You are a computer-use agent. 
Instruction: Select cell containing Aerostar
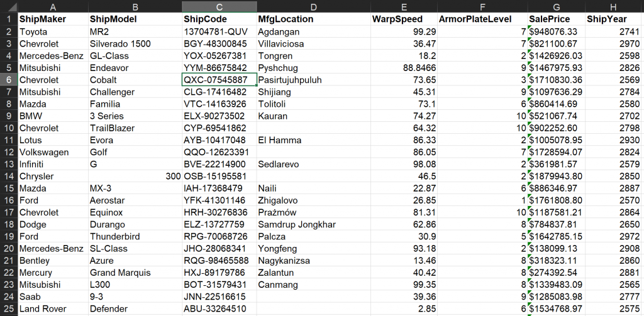tap(135, 200)
